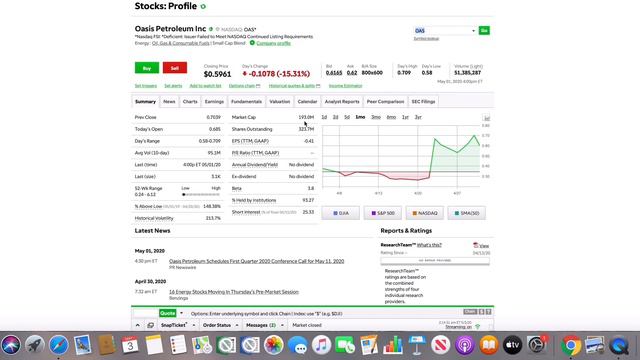Set chart range to 6mo
The image size is (640, 360).
point(391,117)
